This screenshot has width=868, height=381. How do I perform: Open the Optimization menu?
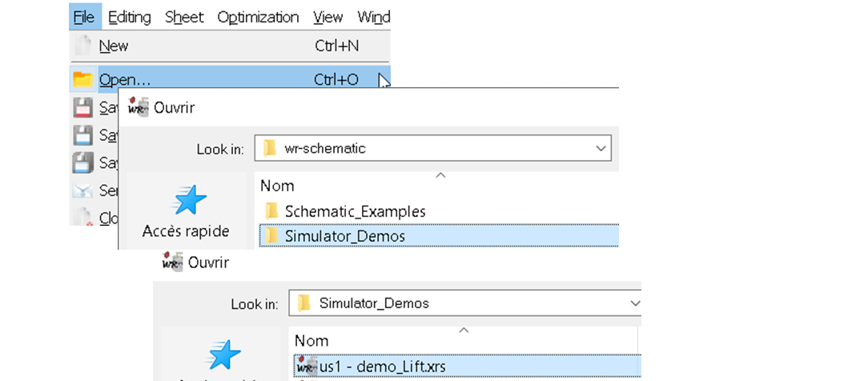click(x=258, y=17)
